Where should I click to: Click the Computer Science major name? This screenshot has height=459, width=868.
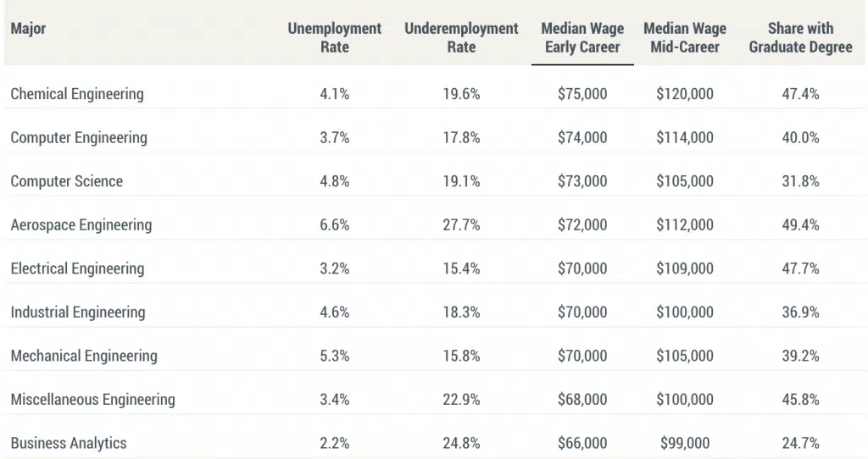67,181
